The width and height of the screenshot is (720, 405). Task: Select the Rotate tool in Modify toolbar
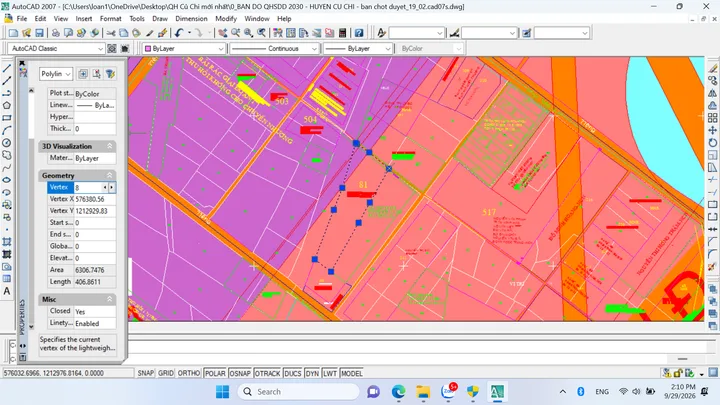712,142
